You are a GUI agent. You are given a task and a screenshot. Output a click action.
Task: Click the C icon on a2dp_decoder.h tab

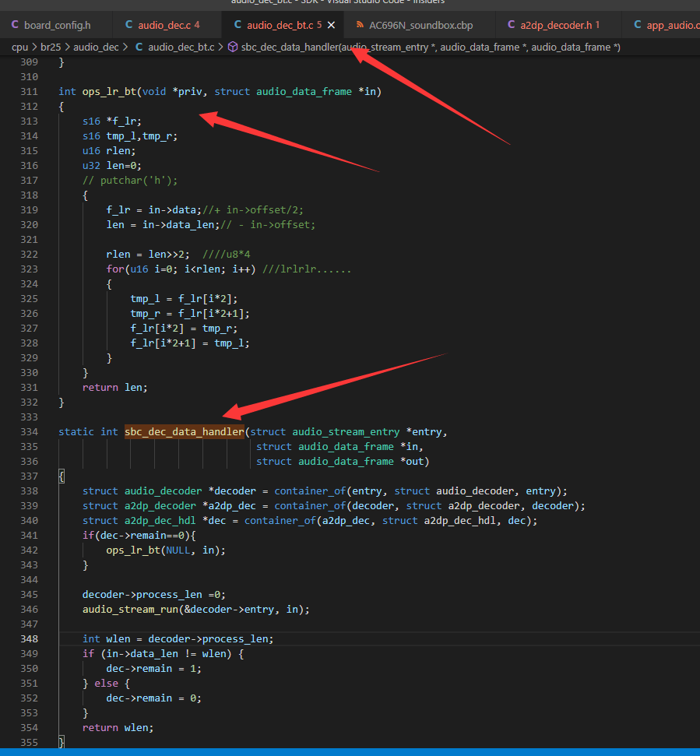[x=511, y=25]
